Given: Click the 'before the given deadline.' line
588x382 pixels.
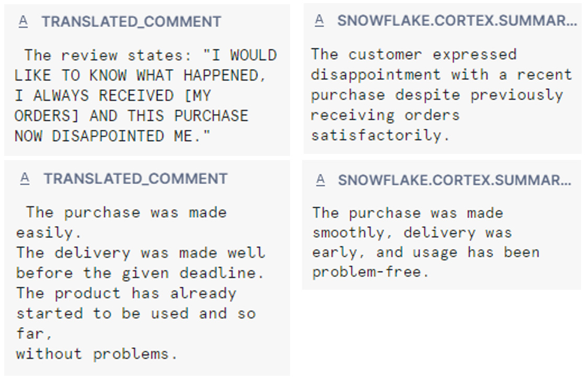Looking at the screenshot, I should click(x=140, y=273).
